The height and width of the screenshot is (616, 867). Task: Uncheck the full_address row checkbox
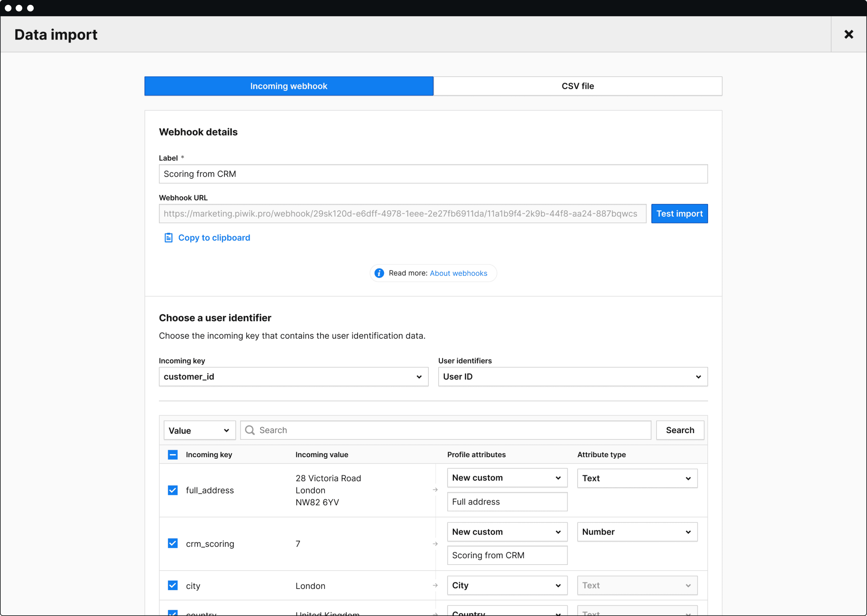173,490
